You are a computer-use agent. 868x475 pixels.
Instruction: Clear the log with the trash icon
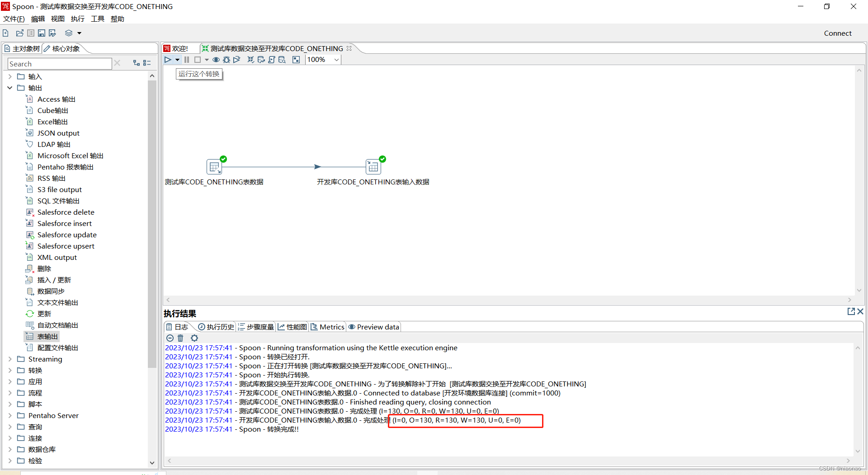coord(180,338)
